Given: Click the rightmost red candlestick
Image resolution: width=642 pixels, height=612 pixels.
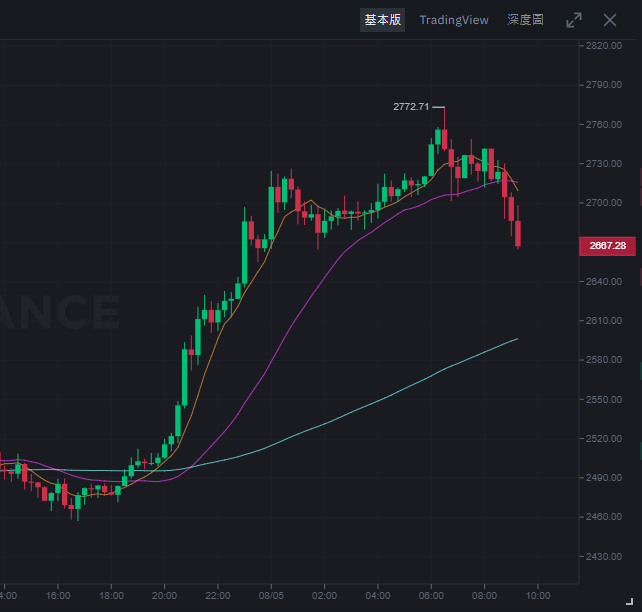Looking at the screenshot, I should [518, 233].
